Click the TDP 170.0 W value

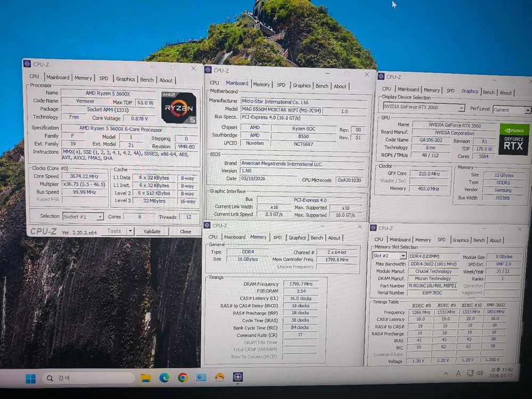click(x=484, y=149)
